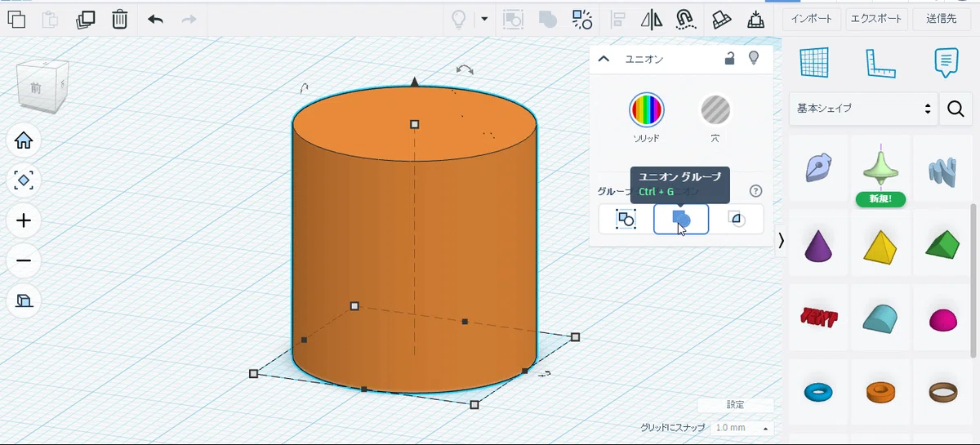The width and height of the screenshot is (980, 445).
Task: Select the first group mode button with the dashed outline icon
Action: point(626,219)
